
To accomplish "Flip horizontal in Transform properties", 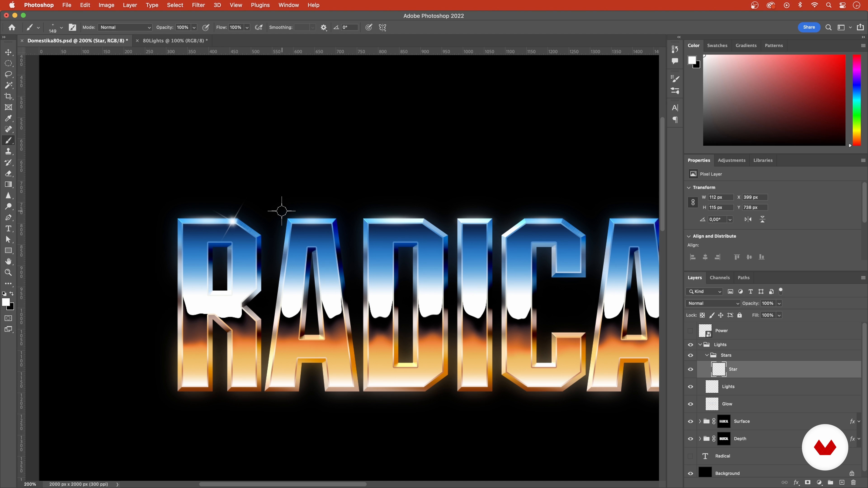I will 748,220.
